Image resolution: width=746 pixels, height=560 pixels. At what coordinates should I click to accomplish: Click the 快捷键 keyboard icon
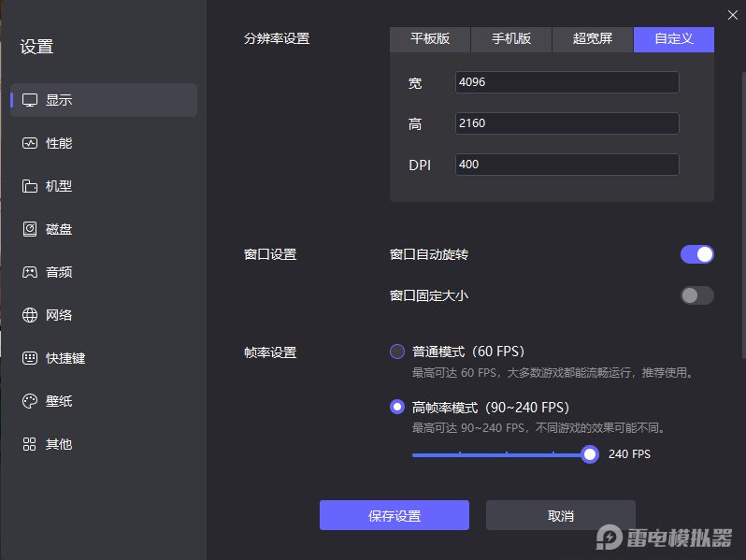30,358
